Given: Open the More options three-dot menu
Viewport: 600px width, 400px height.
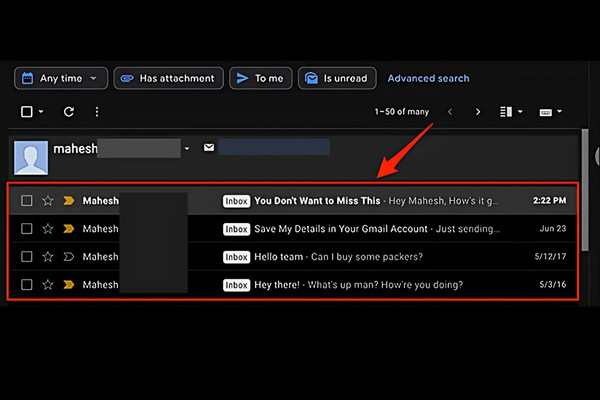Looking at the screenshot, I should coord(97,112).
